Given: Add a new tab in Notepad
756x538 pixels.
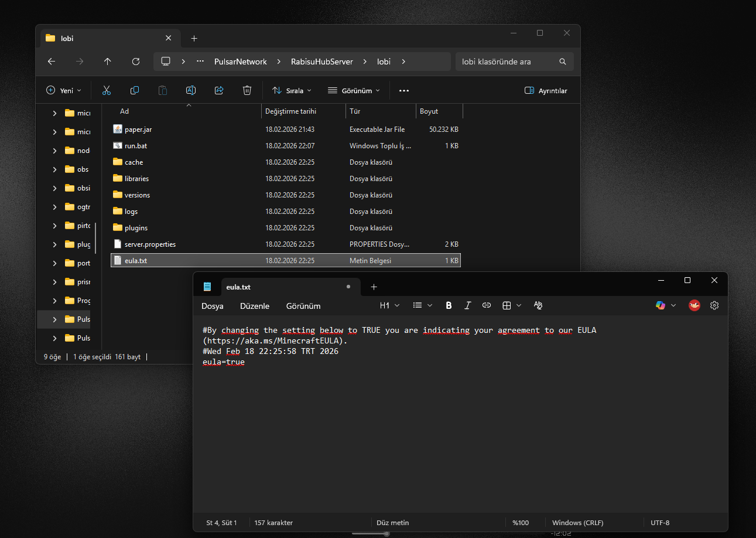Looking at the screenshot, I should pos(374,287).
